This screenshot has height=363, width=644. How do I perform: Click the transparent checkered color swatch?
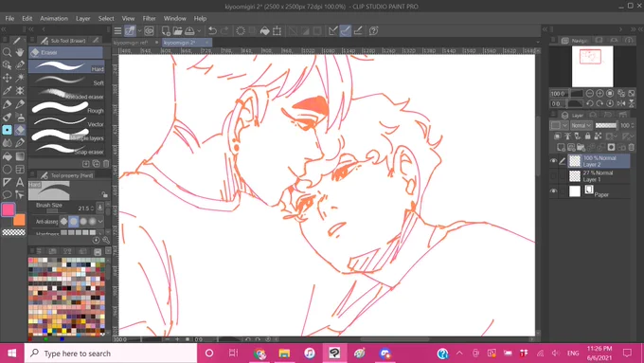point(13,232)
